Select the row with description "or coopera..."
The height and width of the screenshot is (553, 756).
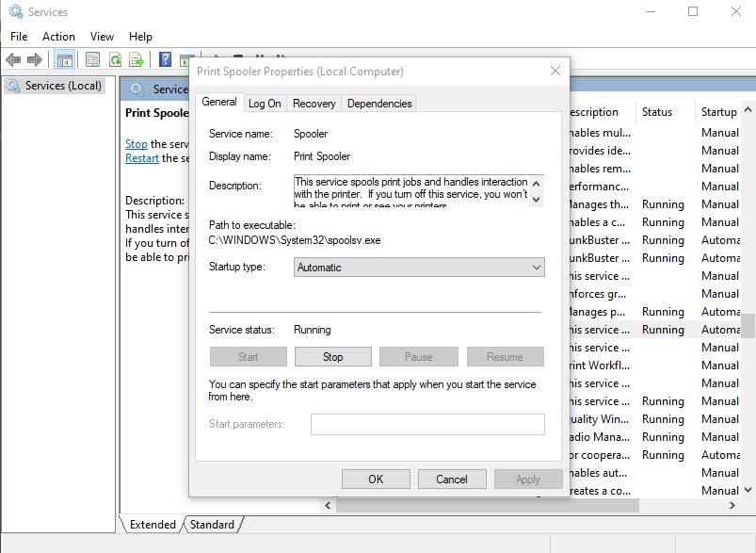(654, 455)
